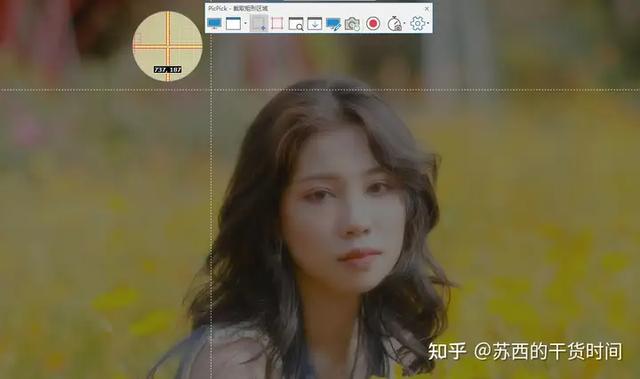
Task: Expand the arrow beside window capture
Action: click(245, 23)
